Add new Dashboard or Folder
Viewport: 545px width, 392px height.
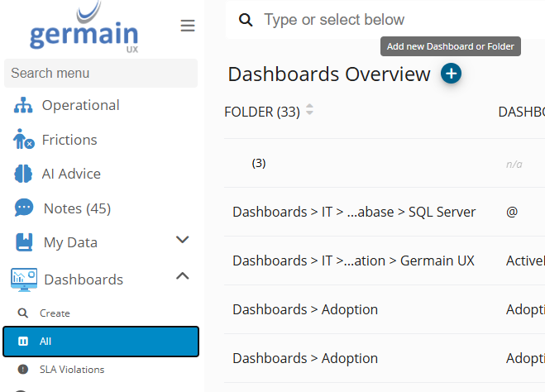tap(451, 74)
